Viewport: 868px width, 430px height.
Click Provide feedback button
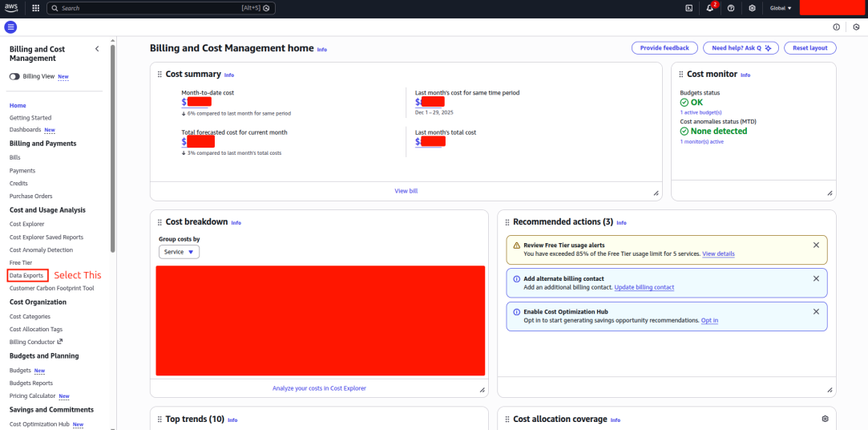pos(664,48)
